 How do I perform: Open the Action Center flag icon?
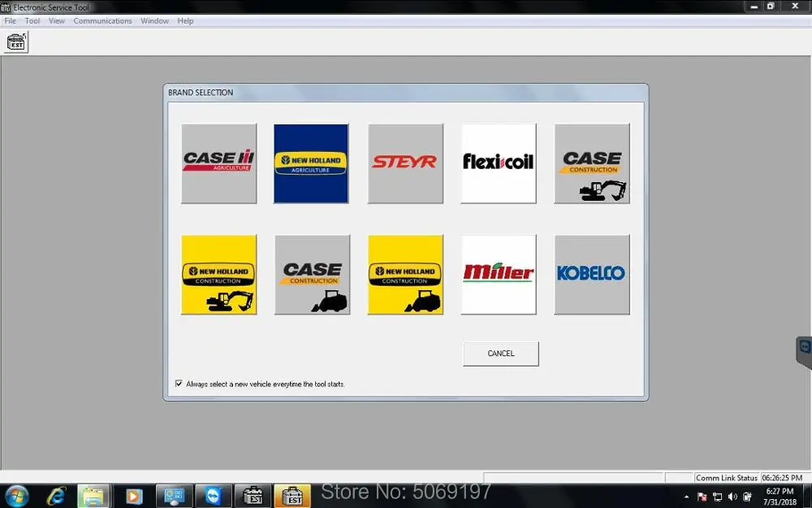tap(702, 497)
